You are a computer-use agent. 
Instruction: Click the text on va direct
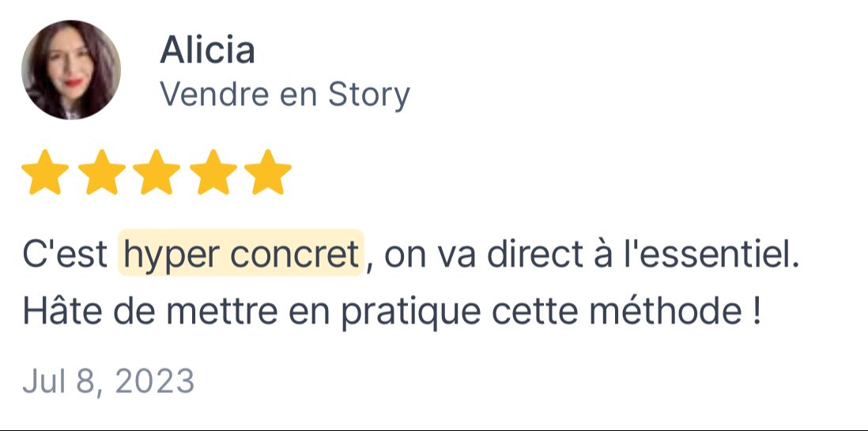click(x=483, y=255)
